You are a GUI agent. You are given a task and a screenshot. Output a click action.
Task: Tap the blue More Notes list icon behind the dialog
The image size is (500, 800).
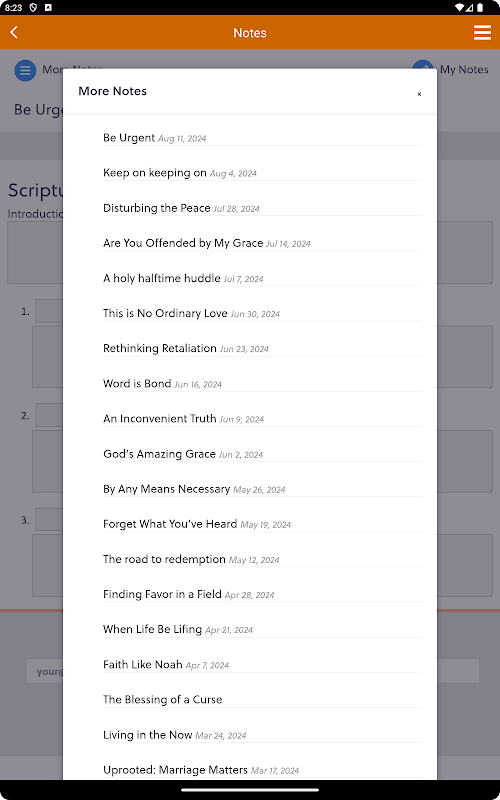[25, 70]
